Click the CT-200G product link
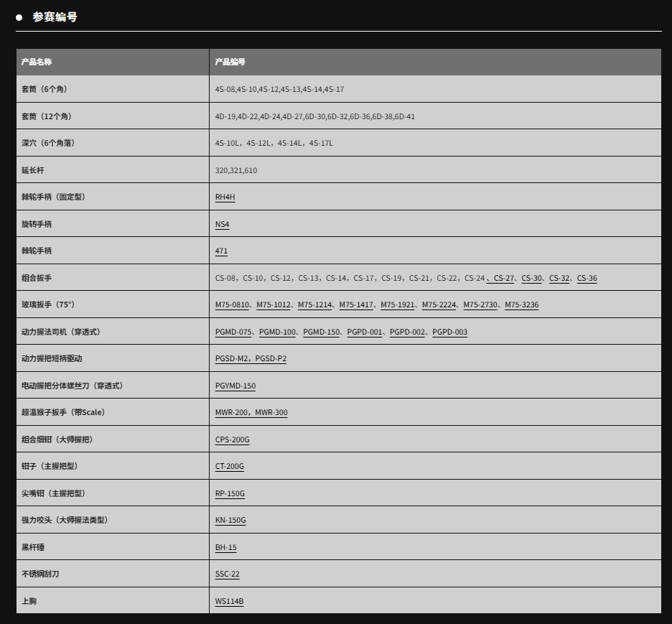Viewport: 672px width, 624px height. (229, 466)
